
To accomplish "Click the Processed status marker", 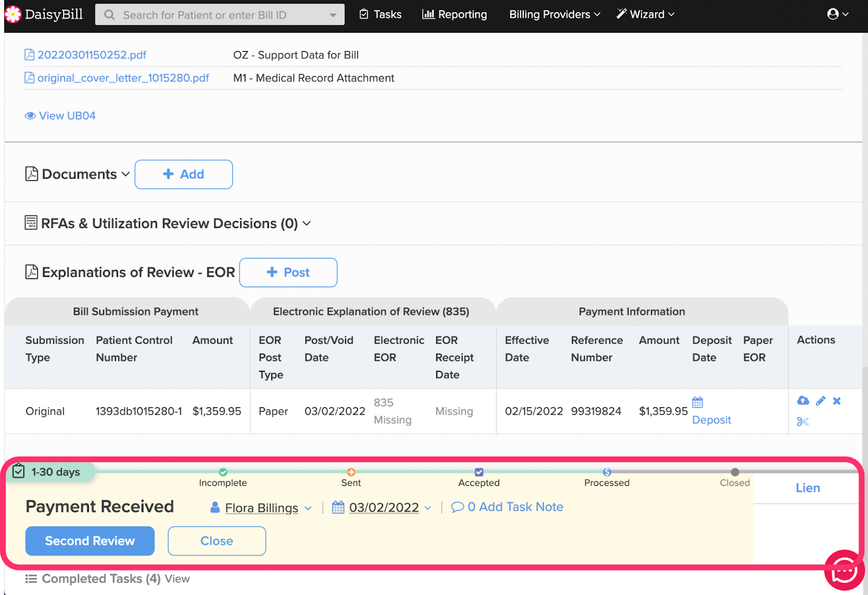I will click(x=607, y=472).
